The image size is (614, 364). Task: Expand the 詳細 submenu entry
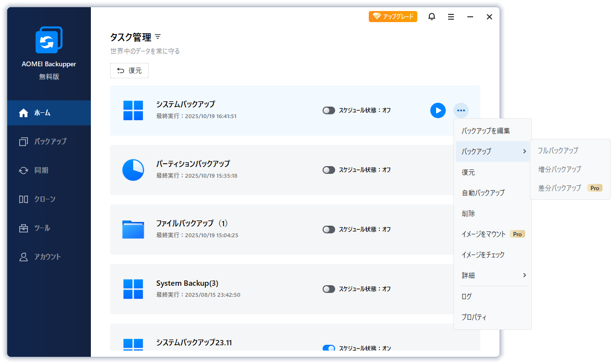pyautogui.click(x=492, y=275)
